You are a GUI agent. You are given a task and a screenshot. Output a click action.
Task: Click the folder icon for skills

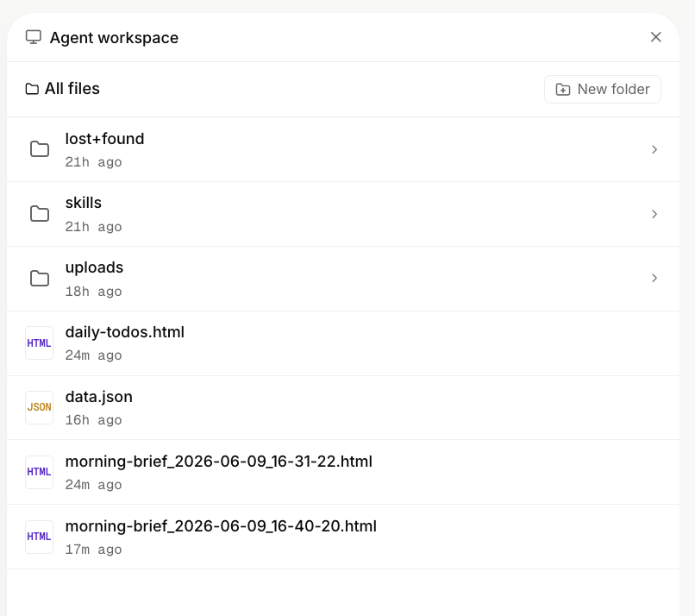pos(40,214)
